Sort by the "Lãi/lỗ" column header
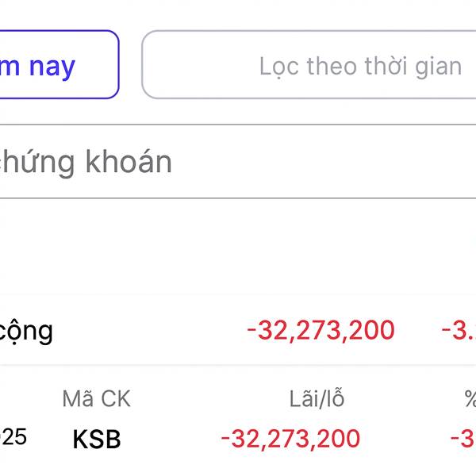Viewport: 476px width, 476px height. [x=317, y=399]
